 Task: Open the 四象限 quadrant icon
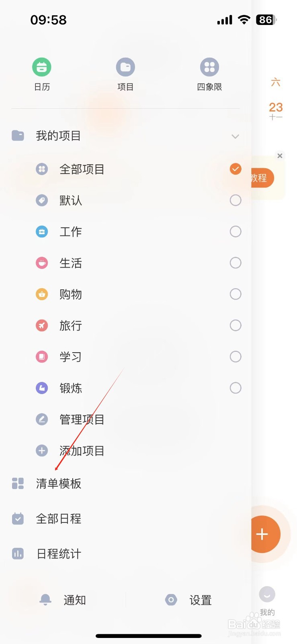[x=209, y=67]
